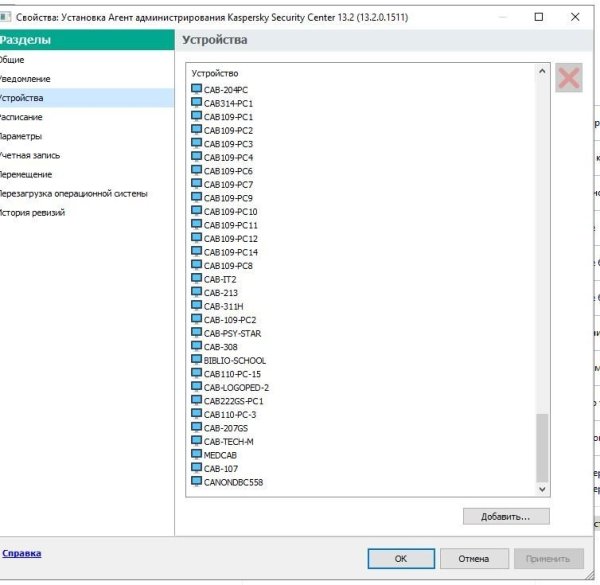Image resolution: width=600 pixels, height=585 pixels.
Task: Select the CAB109-PC10 device row
Action: click(225, 212)
